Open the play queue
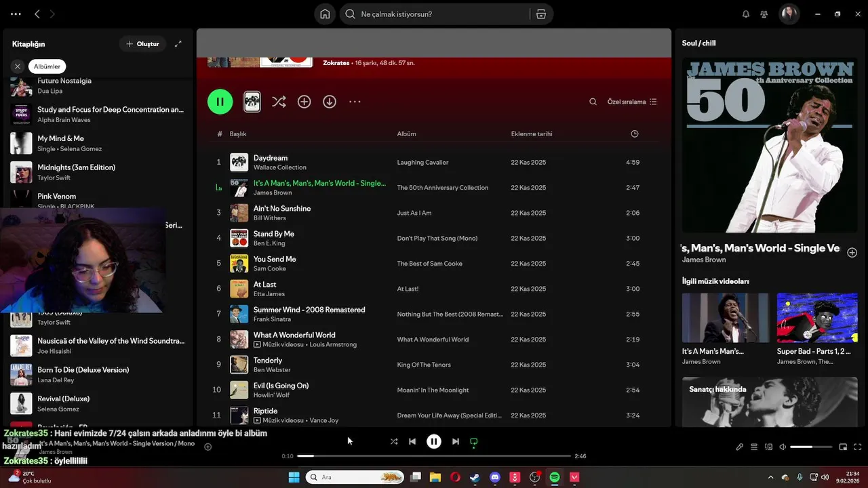868x488 pixels. (x=754, y=447)
